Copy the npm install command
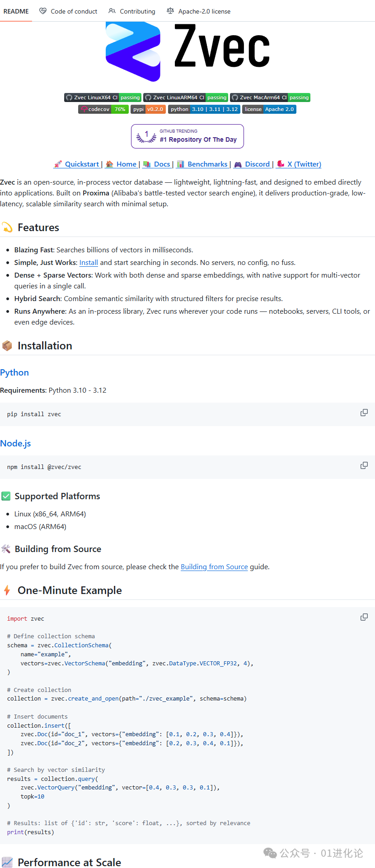This screenshot has height=868, width=375. coord(364,465)
